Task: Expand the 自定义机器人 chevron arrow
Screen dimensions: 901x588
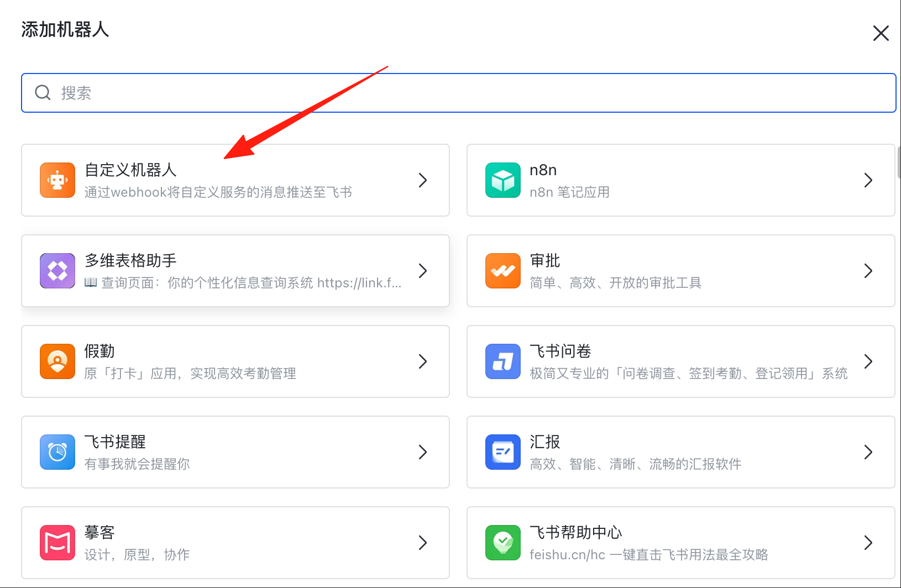Action: pyautogui.click(x=423, y=180)
